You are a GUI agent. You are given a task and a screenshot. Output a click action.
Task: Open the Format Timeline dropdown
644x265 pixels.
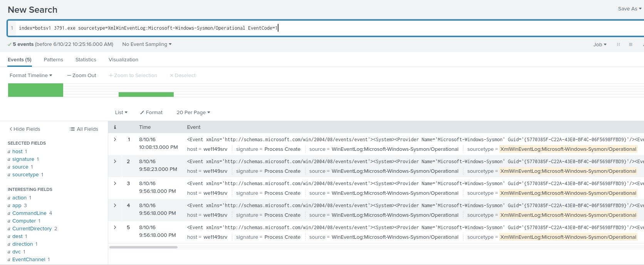point(31,75)
